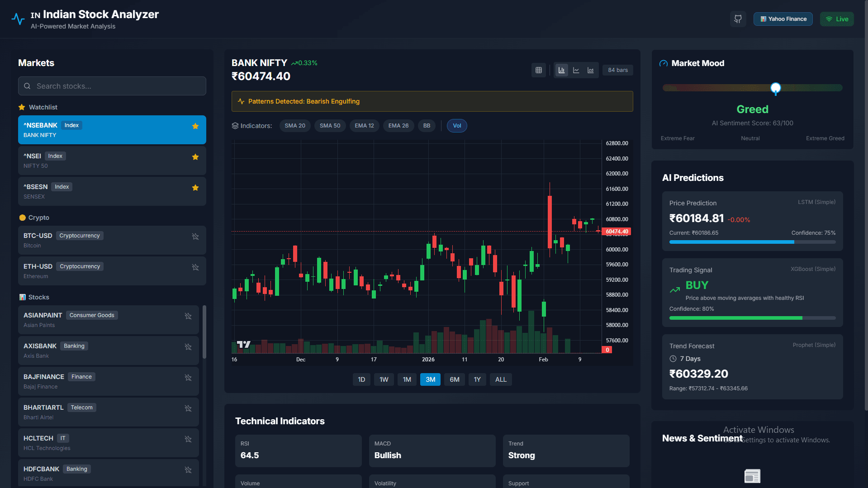Disable the Vol indicator toggle

coord(456,125)
